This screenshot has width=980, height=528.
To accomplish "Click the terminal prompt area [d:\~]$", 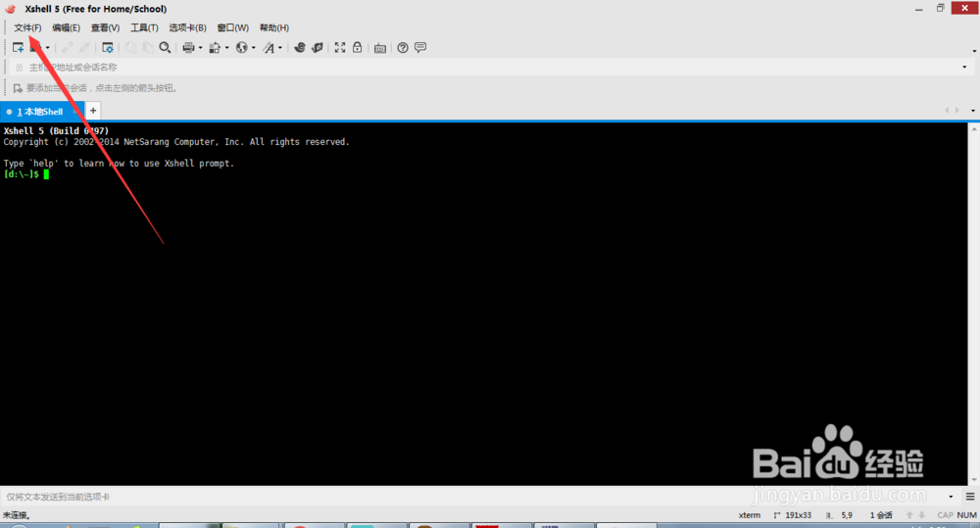I will (x=22, y=174).
